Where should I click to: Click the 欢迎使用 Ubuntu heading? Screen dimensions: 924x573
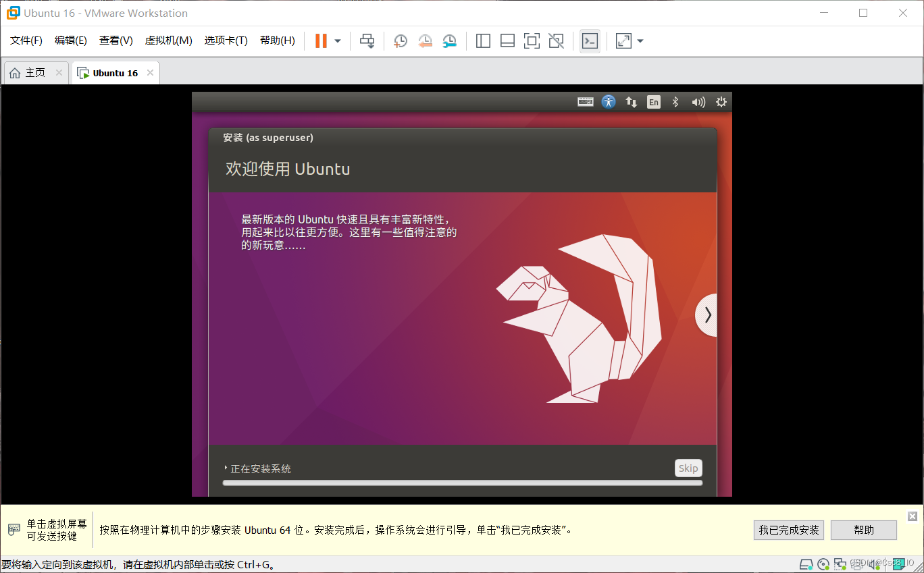pos(288,169)
